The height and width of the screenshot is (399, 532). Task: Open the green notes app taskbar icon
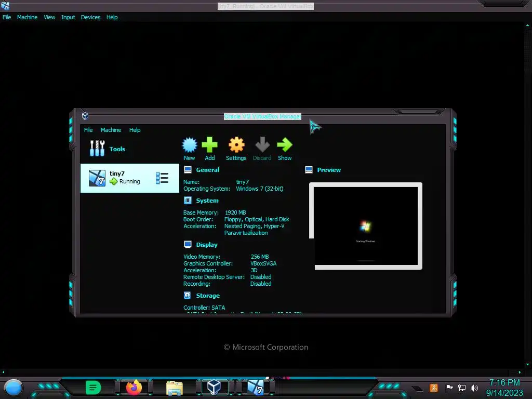(x=94, y=388)
